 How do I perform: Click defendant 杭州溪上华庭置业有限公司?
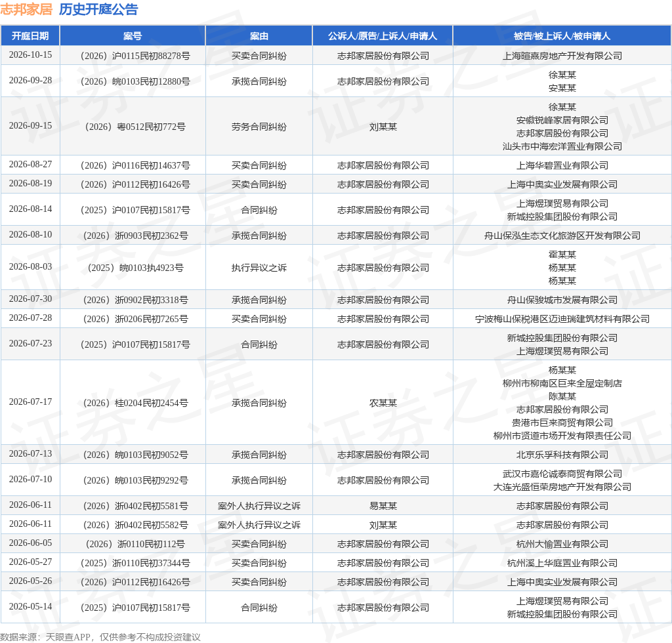pyautogui.click(x=562, y=563)
